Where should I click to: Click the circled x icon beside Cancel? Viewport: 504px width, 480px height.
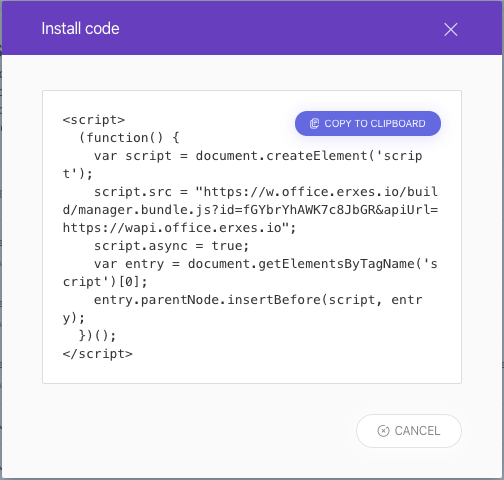(383, 431)
